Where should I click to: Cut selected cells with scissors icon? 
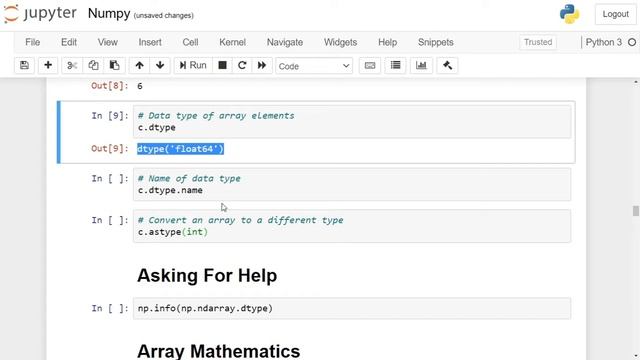pyautogui.click(x=72, y=65)
